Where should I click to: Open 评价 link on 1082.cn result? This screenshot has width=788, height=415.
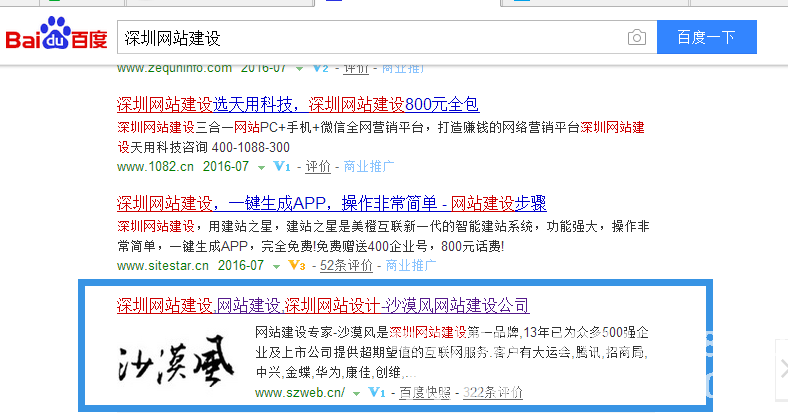[x=318, y=167]
